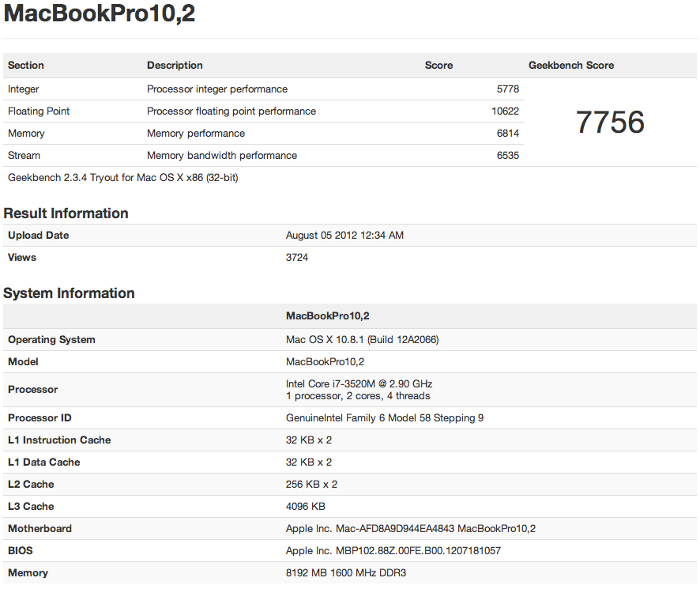Select the Mac OS X 10.8.1 build value

coord(362,340)
